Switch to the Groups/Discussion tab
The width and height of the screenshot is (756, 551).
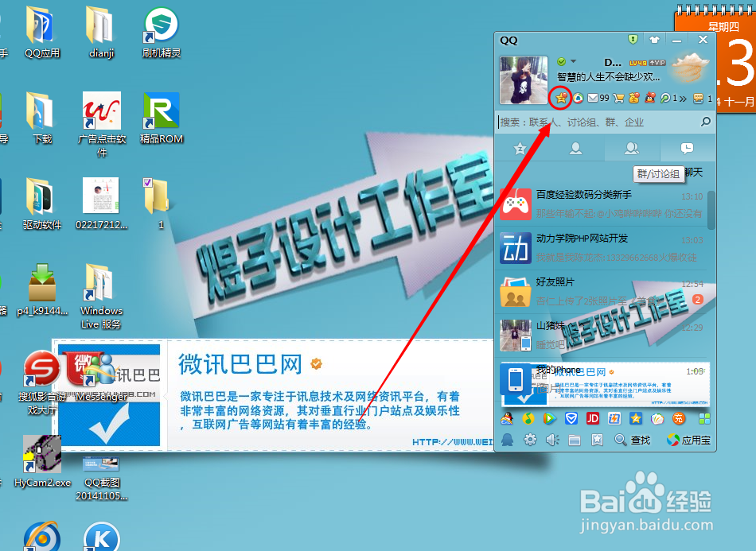pyautogui.click(x=632, y=149)
